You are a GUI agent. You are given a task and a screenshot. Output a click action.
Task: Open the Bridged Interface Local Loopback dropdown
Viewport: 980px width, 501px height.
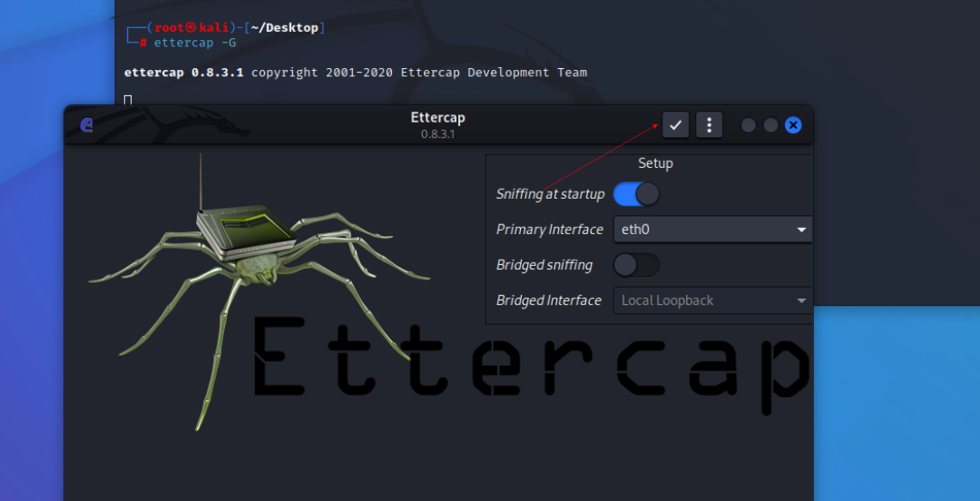(713, 300)
